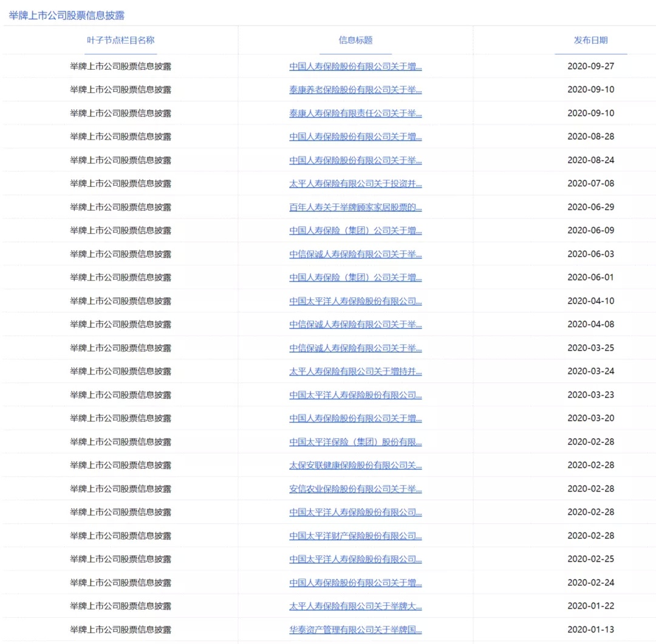Click the 举牌上市公司股票信息披露 cell in the 2020-03-24 row
The width and height of the screenshot is (656, 644).
tap(120, 371)
